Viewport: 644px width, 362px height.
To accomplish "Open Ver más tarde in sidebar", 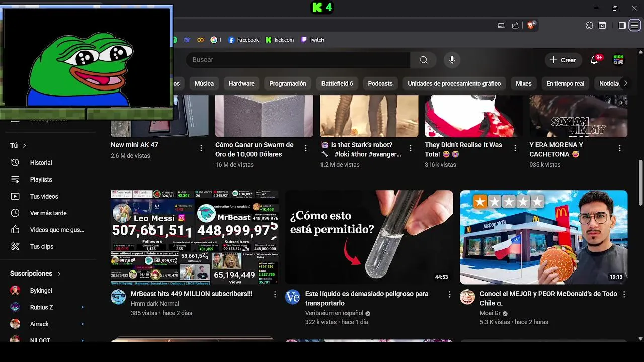I will tap(48, 213).
